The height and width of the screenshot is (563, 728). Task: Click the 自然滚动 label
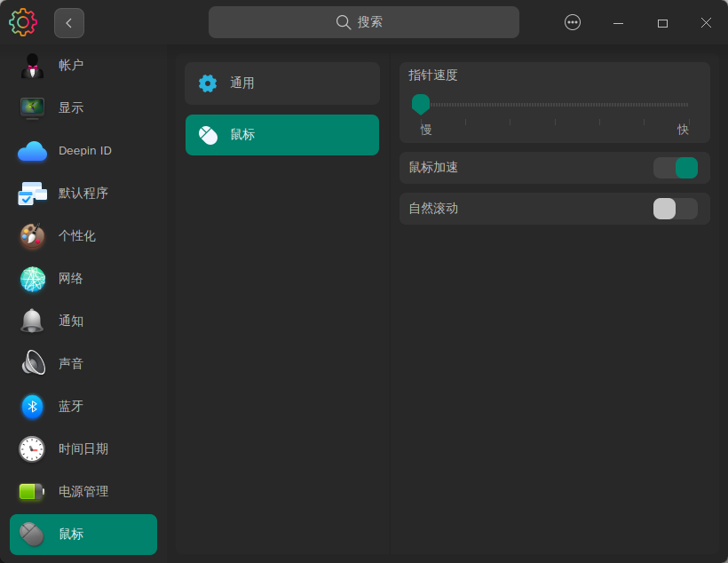(x=432, y=208)
